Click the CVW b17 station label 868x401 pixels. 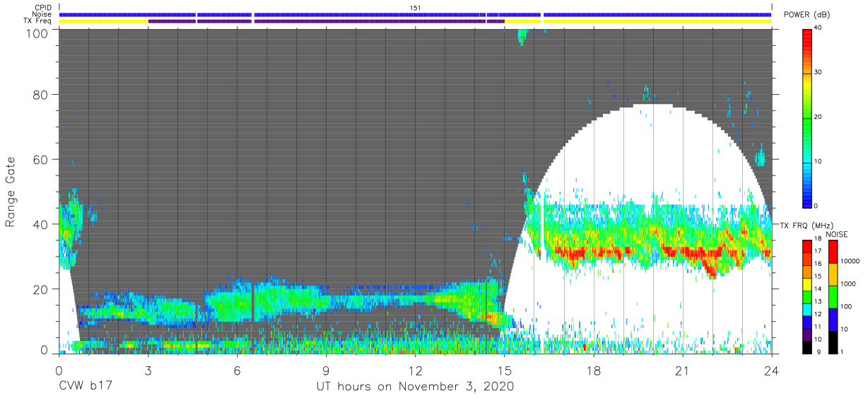[x=85, y=387]
